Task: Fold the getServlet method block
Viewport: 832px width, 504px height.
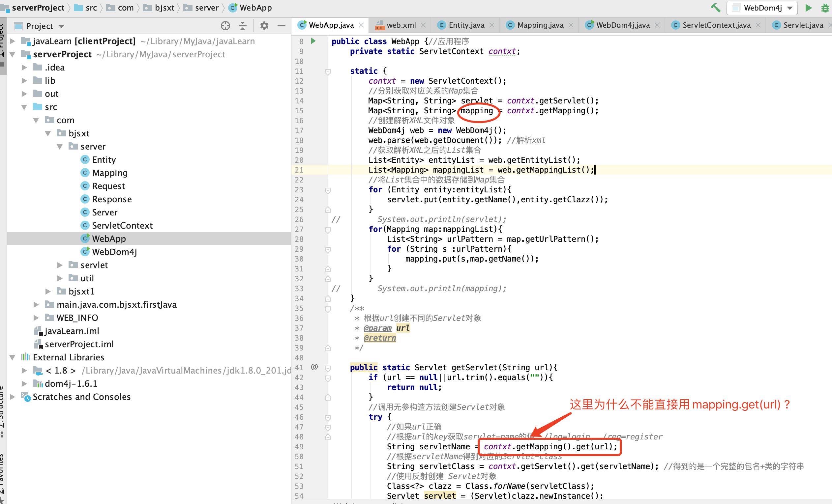Action: point(328,367)
